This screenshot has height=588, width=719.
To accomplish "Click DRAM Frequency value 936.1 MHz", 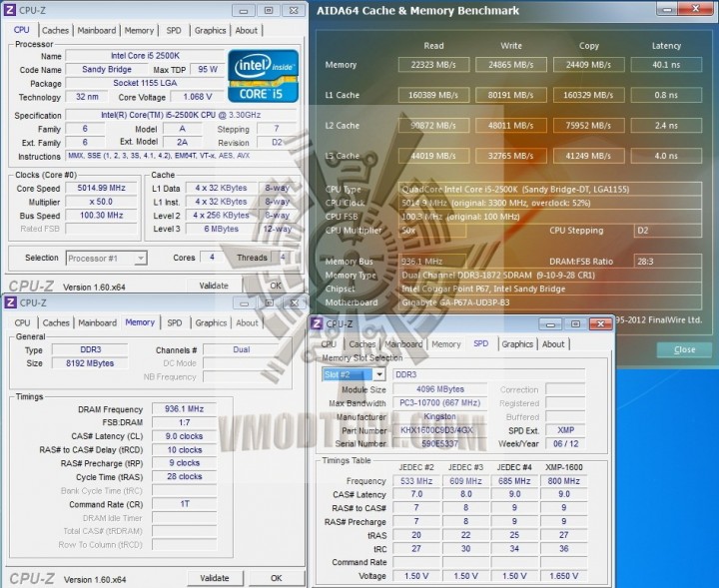I will coord(185,408).
